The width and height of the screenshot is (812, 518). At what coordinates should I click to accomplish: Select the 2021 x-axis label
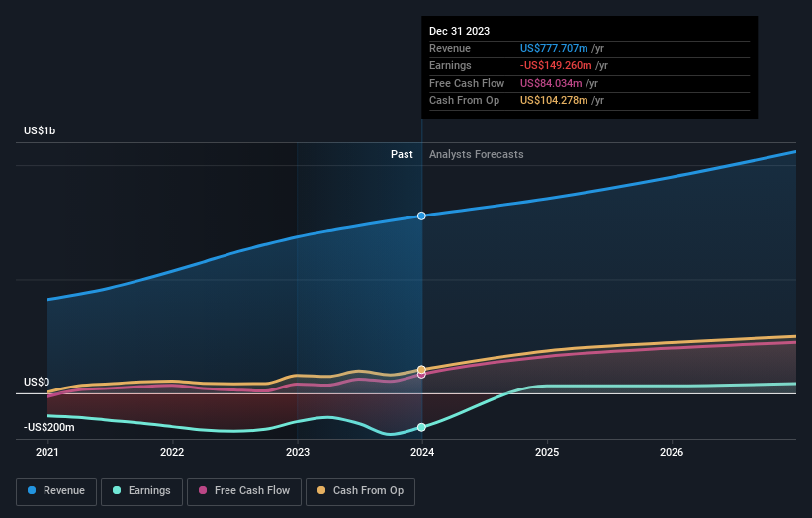(x=47, y=453)
